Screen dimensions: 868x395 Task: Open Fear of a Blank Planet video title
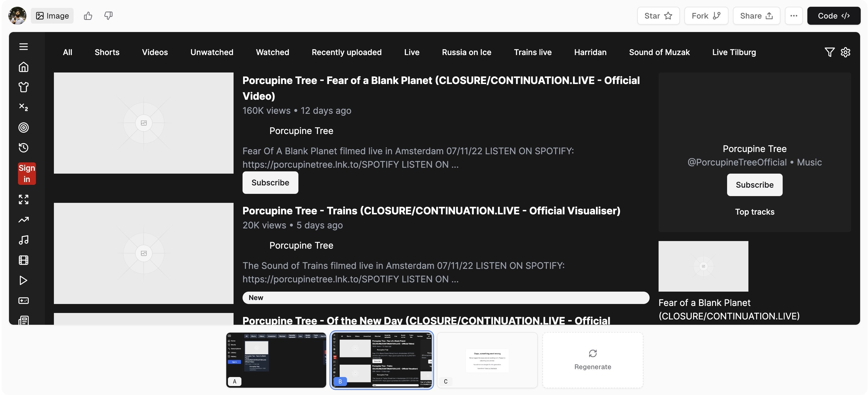pyautogui.click(x=441, y=88)
